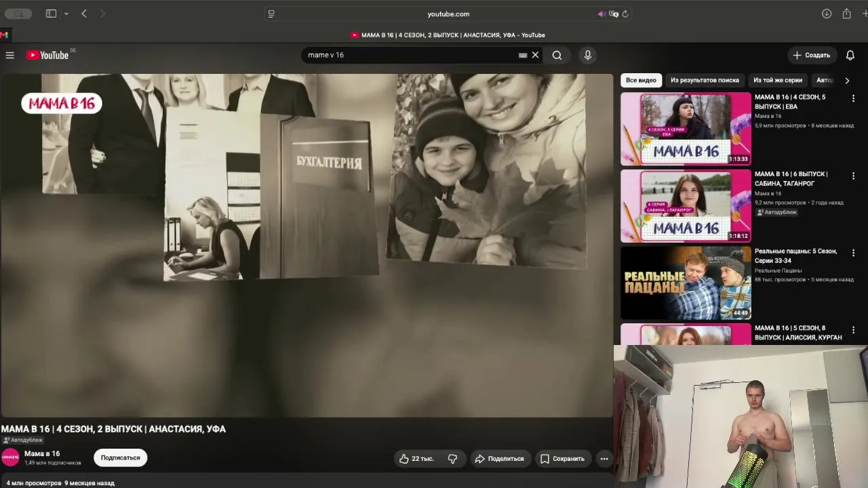This screenshot has width=868, height=488.
Task: Open МАМА В 16 6 выпуск Сабина title
Action: 791,179
